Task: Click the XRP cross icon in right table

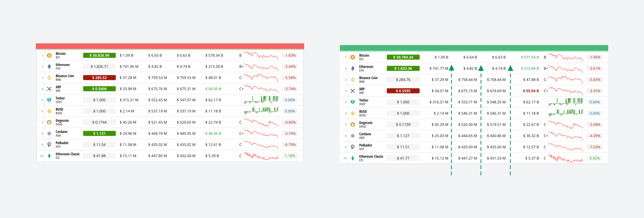Action: (353, 91)
